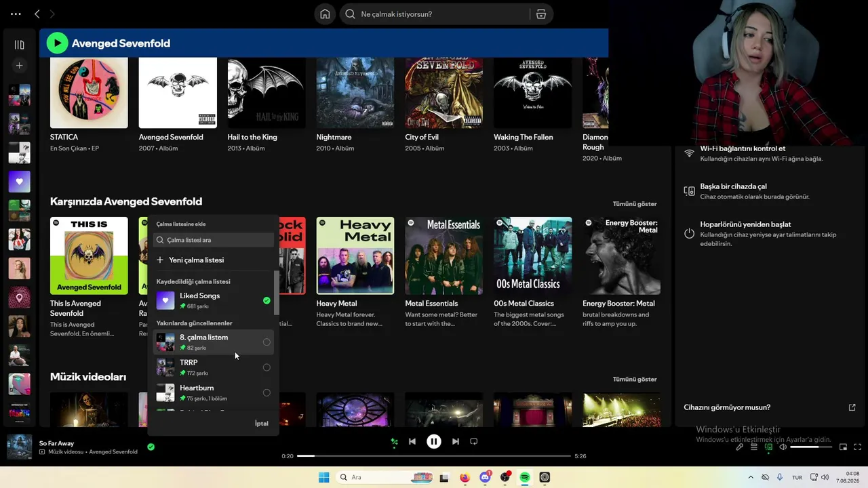Screen dimensions: 868x488
Task: Open Connect to a device icon
Action: pyautogui.click(x=768, y=447)
